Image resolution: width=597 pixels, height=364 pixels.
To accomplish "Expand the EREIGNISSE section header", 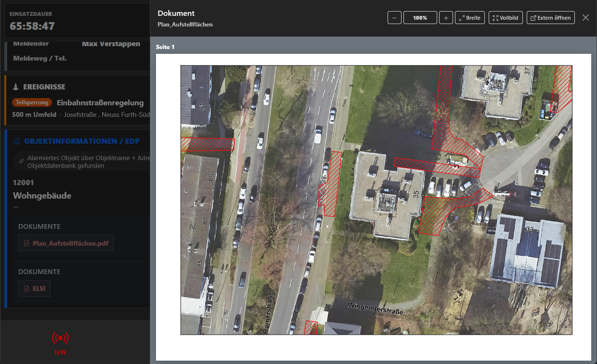I will click(44, 87).
